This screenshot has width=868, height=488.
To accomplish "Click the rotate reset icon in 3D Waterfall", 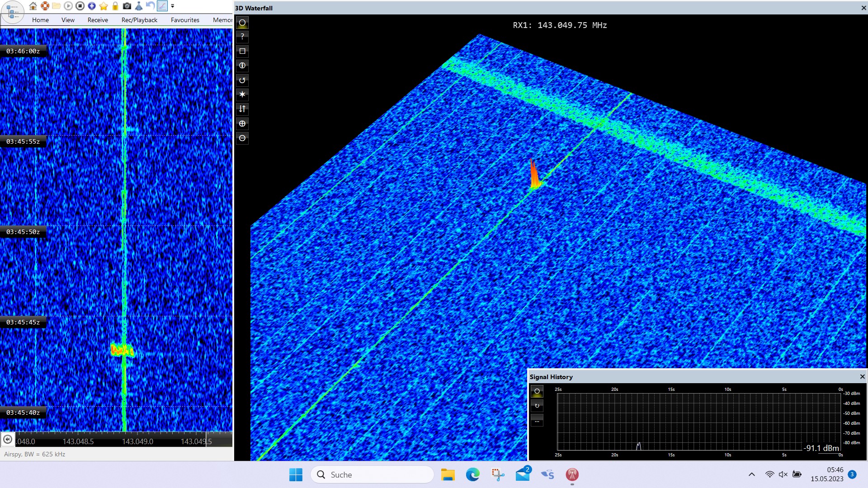I will [x=242, y=80].
